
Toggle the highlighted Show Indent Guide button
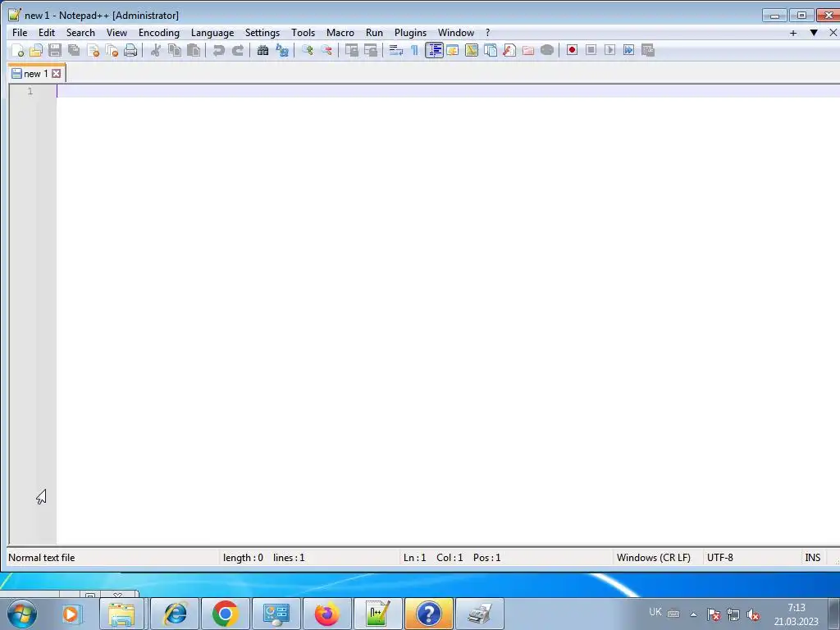[434, 50]
